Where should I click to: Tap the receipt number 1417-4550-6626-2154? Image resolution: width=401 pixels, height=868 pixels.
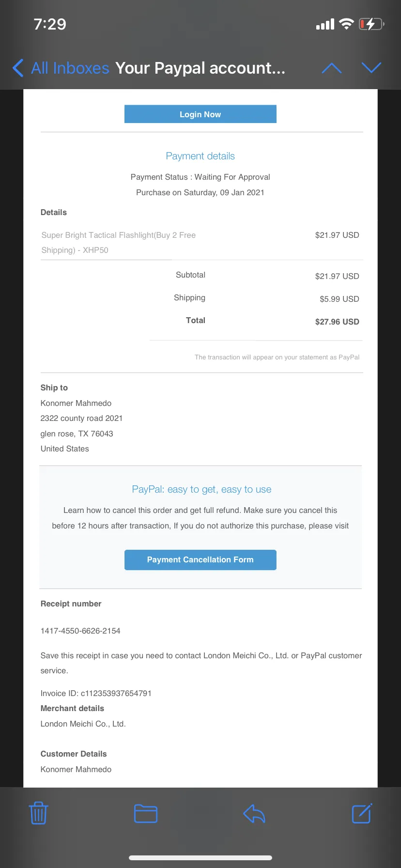80,631
